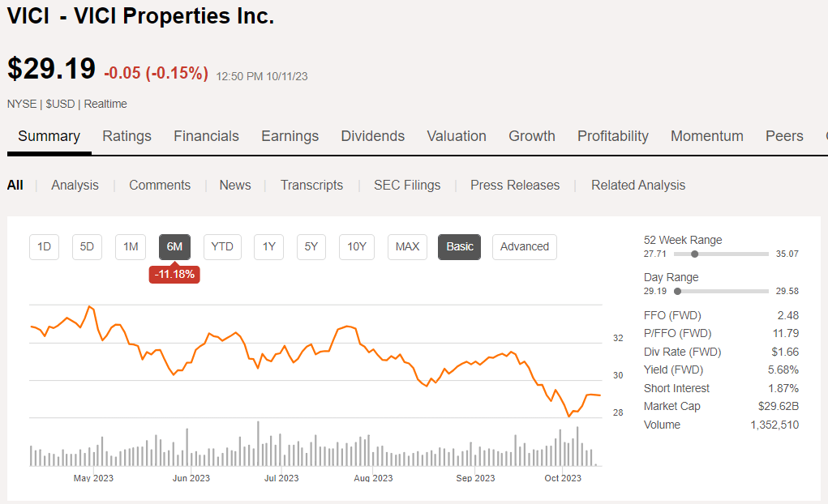Filter feed by Analysis
The height and width of the screenshot is (504, 828).
coord(75,185)
